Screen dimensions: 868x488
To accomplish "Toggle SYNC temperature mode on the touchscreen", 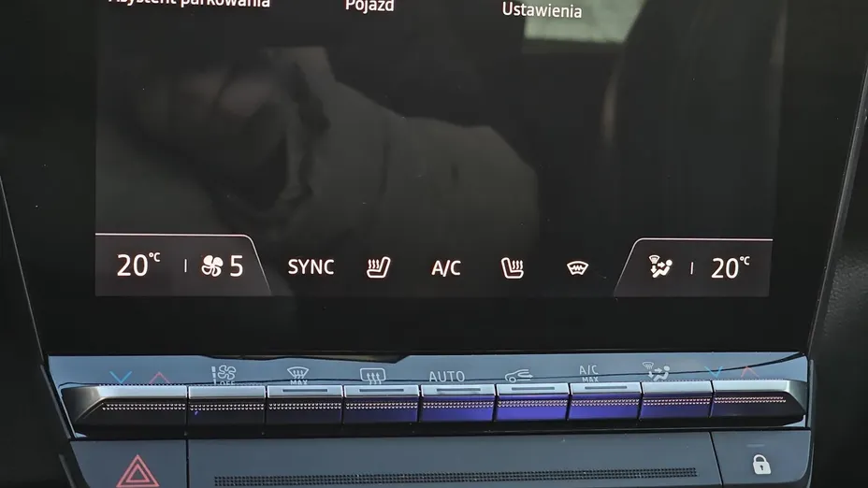I will click(311, 267).
